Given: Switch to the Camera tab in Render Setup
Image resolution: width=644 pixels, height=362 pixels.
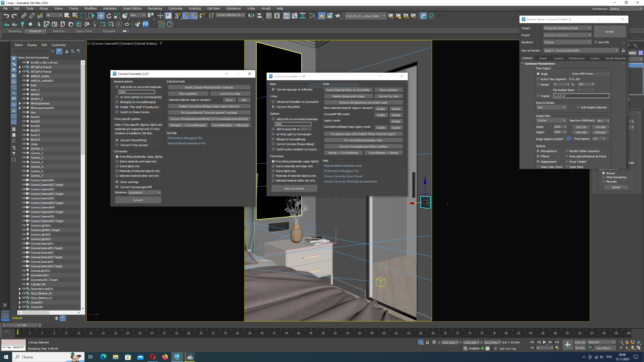Looking at the screenshot, I should pos(558,58).
